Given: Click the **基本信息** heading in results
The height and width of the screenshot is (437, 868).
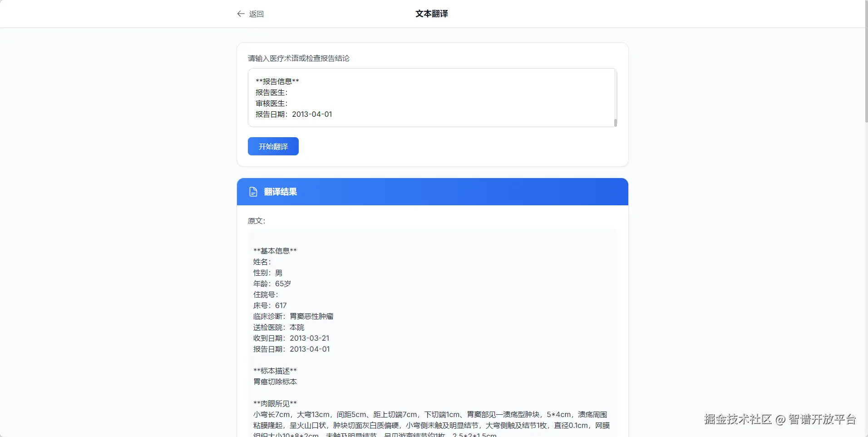Looking at the screenshot, I should click(x=275, y=251).
